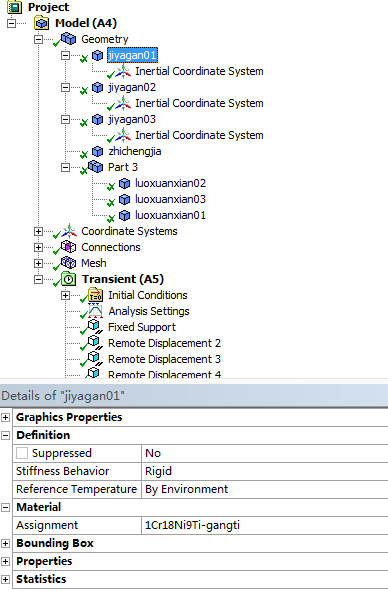Select the zhichengjia body label

coord(135,151)
